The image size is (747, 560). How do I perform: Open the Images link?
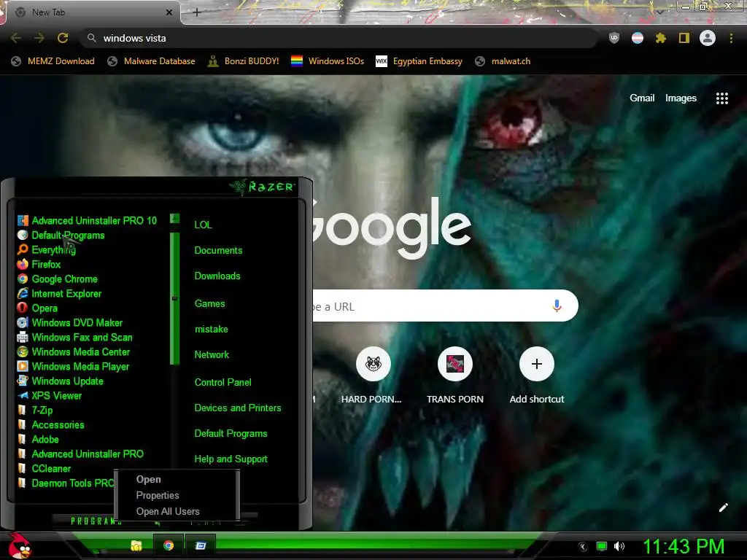[x=681, y=98]
